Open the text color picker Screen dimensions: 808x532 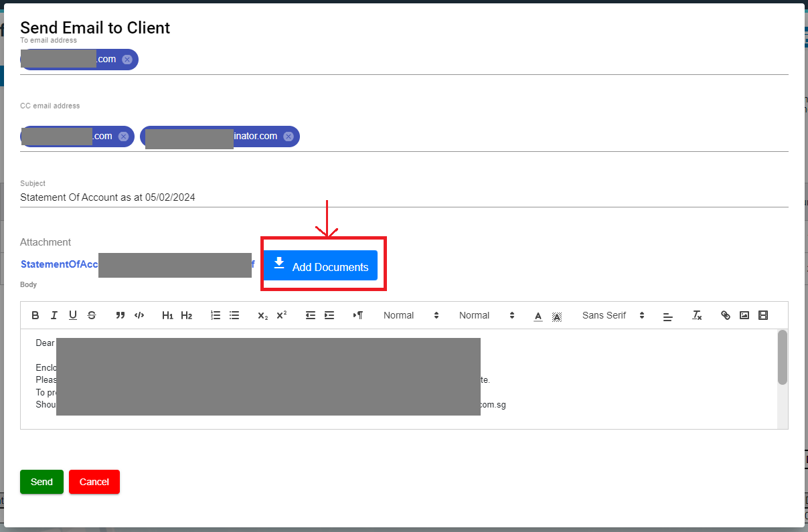(538, 316)
